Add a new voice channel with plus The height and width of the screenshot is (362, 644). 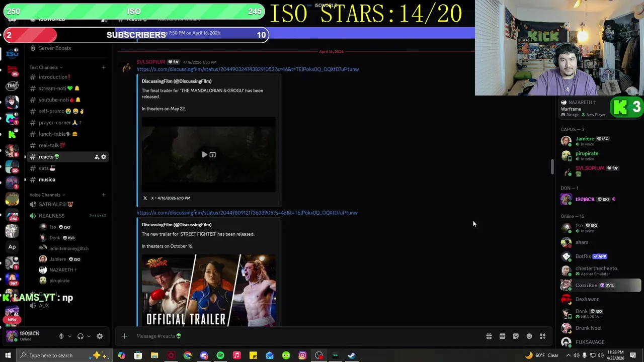pos(104,195)
